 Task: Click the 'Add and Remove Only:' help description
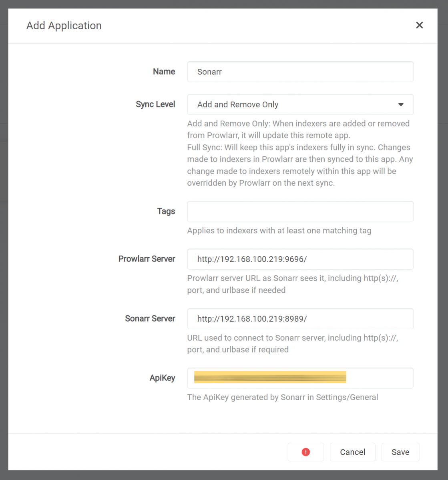click(298, 129)
